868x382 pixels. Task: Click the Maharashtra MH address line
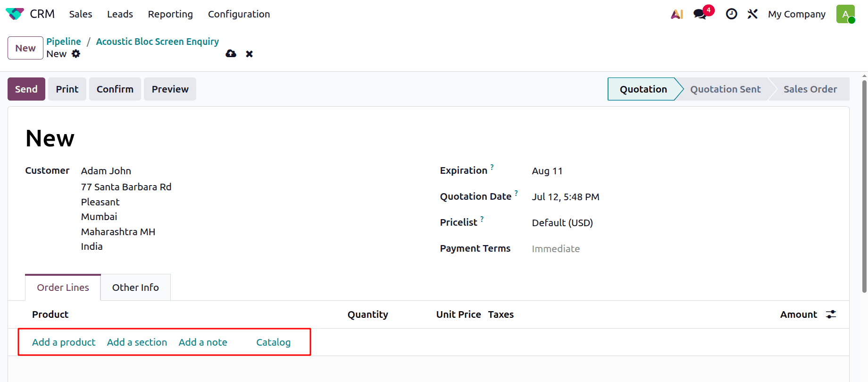[x=118, y=232]
